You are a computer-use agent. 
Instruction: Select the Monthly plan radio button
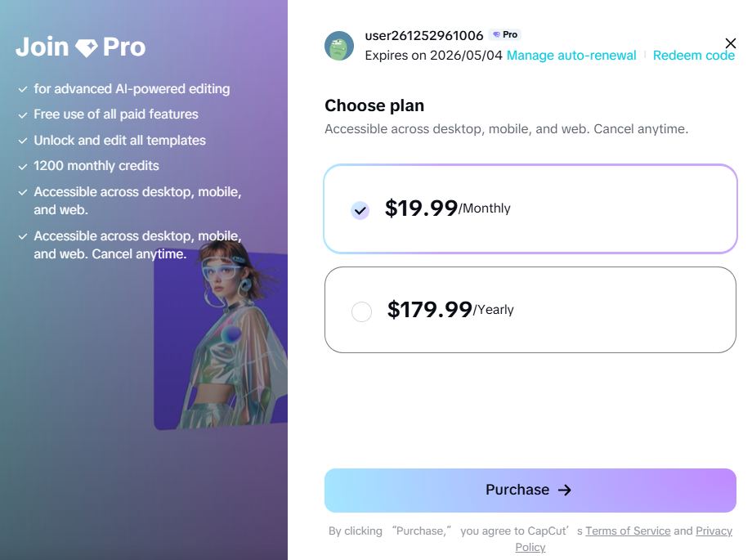point(360,210)
